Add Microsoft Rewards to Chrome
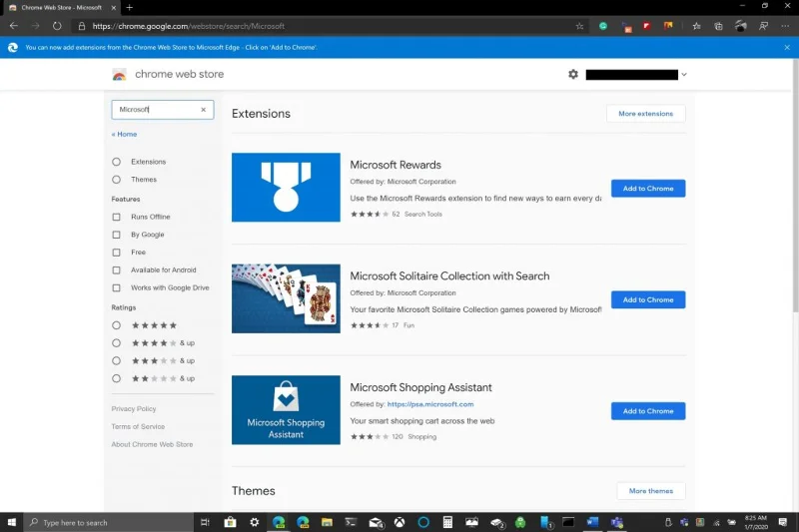The image size is (799, 532). pos(648,189)
